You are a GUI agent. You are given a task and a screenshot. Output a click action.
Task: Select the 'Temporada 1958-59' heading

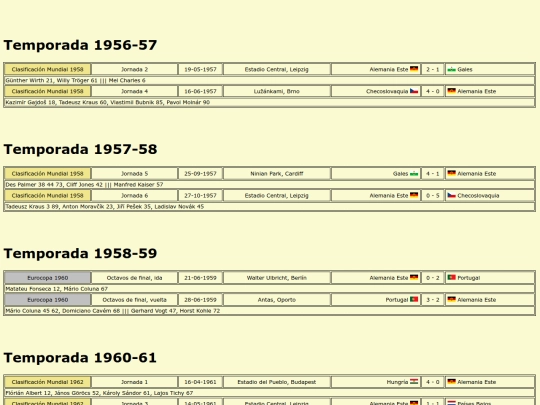(80, 253)
